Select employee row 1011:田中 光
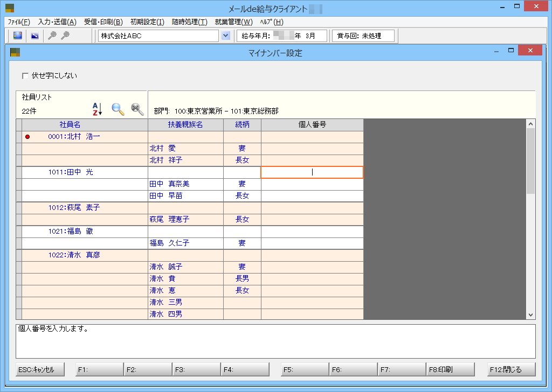The width and height of the screenshot is (552, 392). (x=85, y=172)
